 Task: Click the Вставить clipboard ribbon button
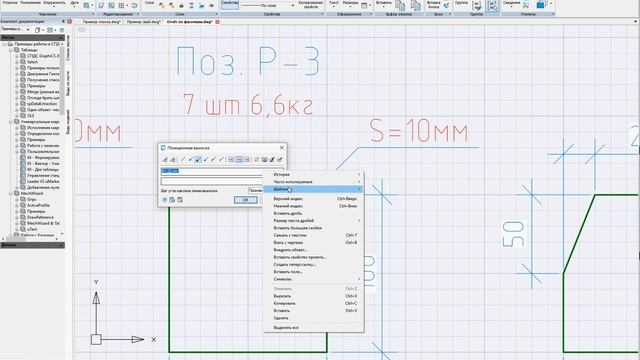[x=383, y=4]
